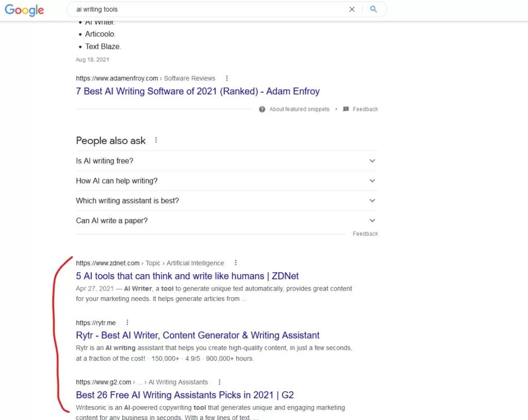Click the Aug 18, 2021 date
The width and height of the screenshot is (528, 420).
point(93,60)
